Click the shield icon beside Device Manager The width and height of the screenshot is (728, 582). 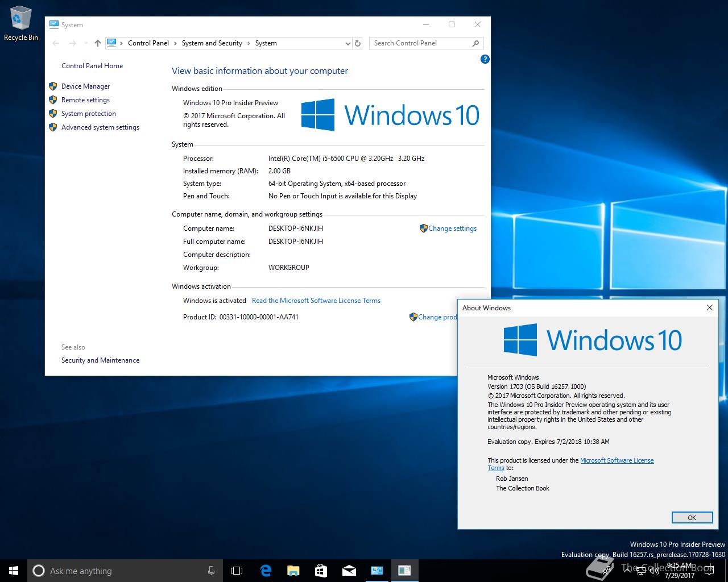[x=53, y=86]
